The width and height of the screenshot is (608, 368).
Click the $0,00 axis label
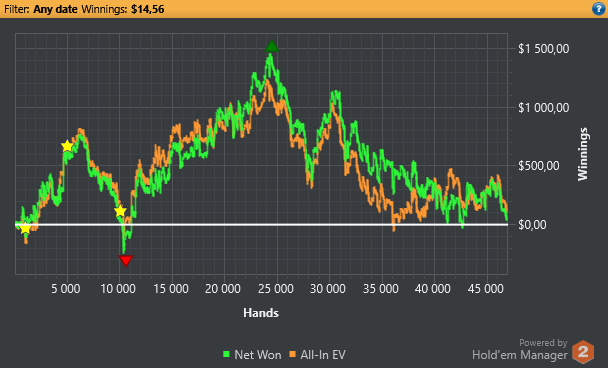532,225
